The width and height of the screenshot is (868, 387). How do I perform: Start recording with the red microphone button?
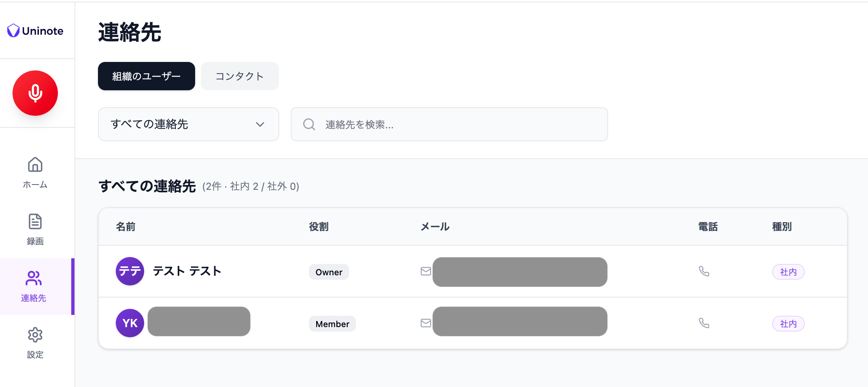pyautogui.click(x=35, y=93)
